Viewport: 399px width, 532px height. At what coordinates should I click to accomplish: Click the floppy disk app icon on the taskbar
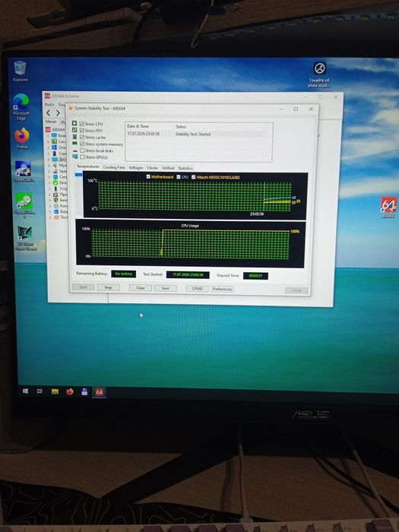click(x=84, y=392)
